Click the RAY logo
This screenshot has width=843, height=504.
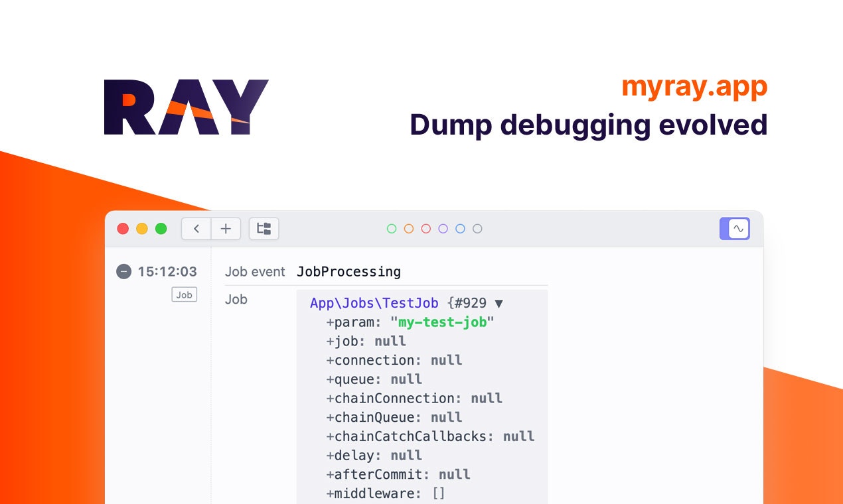[x=186, y=107]
